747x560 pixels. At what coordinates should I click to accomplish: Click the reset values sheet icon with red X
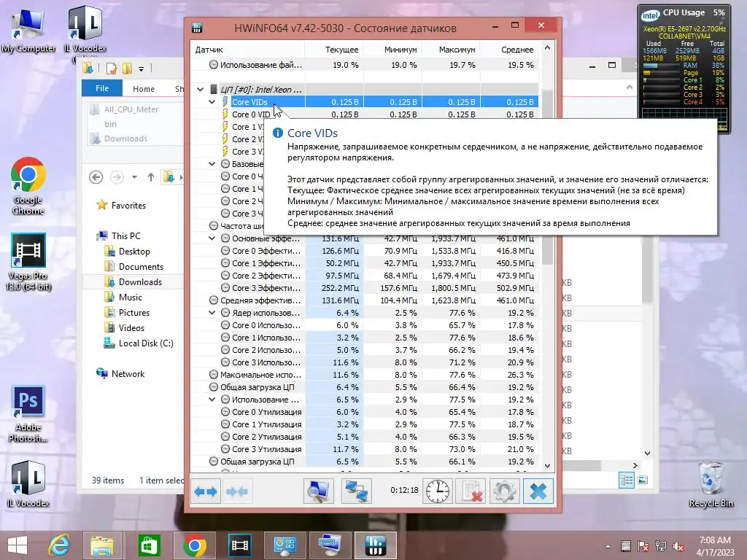[x=471, y=491]
